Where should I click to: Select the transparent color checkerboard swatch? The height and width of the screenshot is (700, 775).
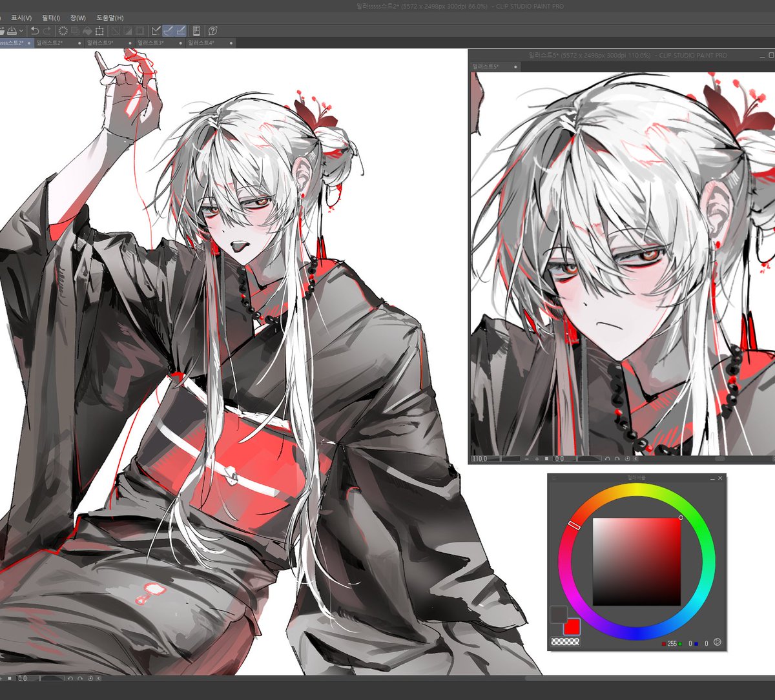565,642
